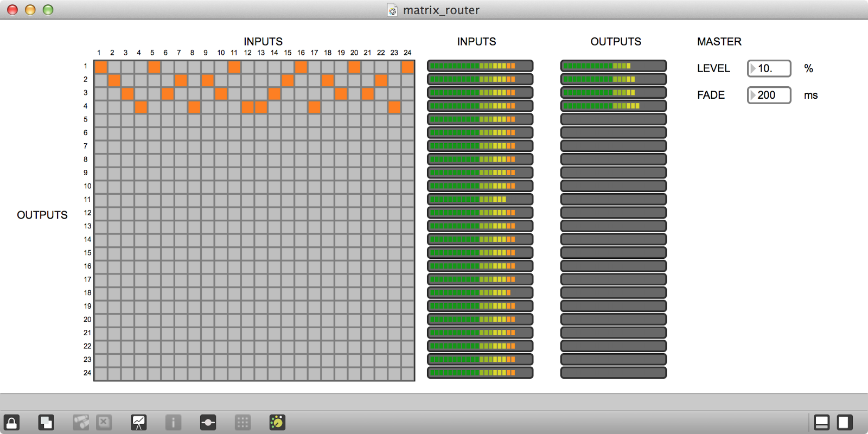Click the OUTPUTS label left of matrix
Screen dimensions: 868x434
[42, 215]
